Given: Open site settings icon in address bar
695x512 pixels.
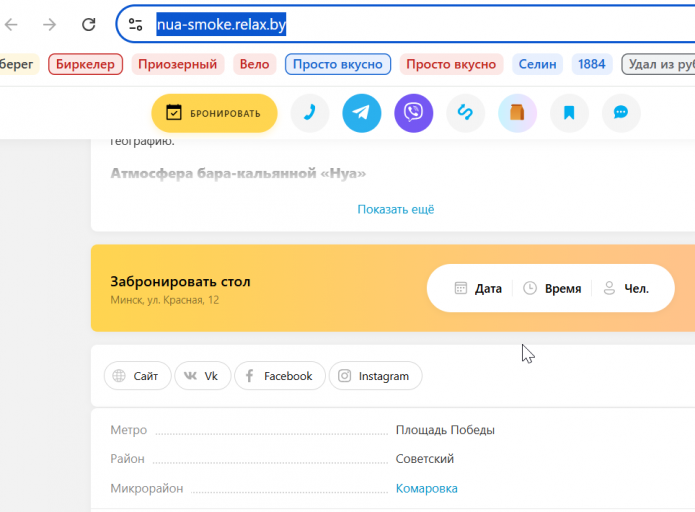Looking at the screenshot, I should [135, 24].
